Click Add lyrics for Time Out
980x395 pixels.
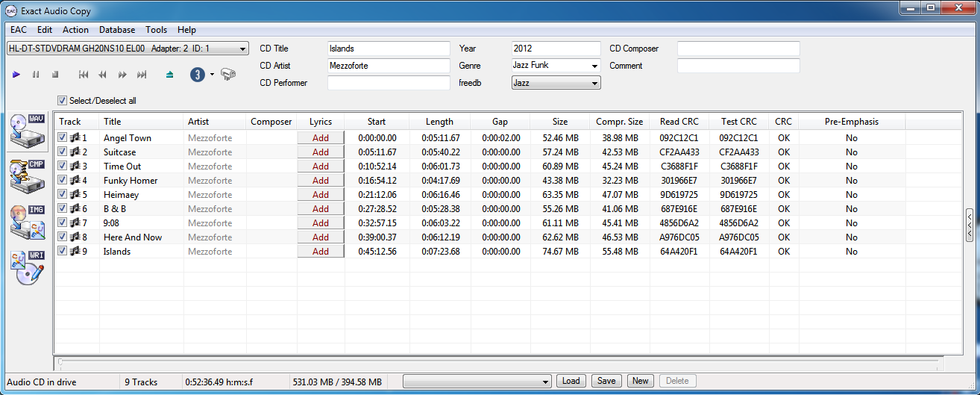point(321,166)
